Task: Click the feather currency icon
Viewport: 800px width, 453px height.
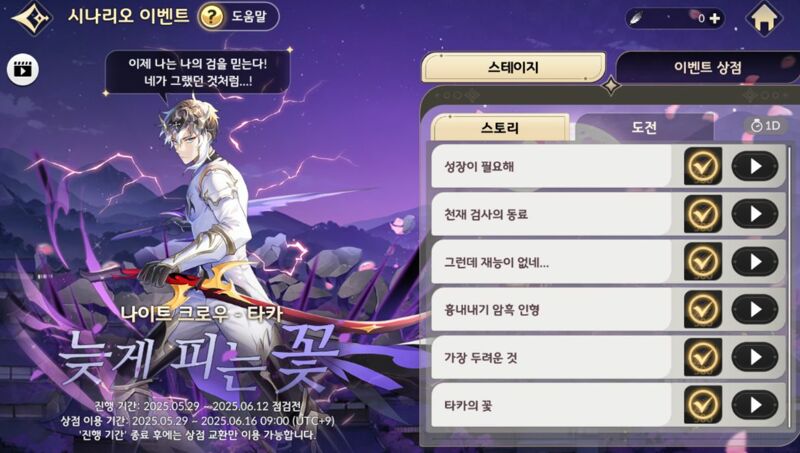Action: coord(636,19)
